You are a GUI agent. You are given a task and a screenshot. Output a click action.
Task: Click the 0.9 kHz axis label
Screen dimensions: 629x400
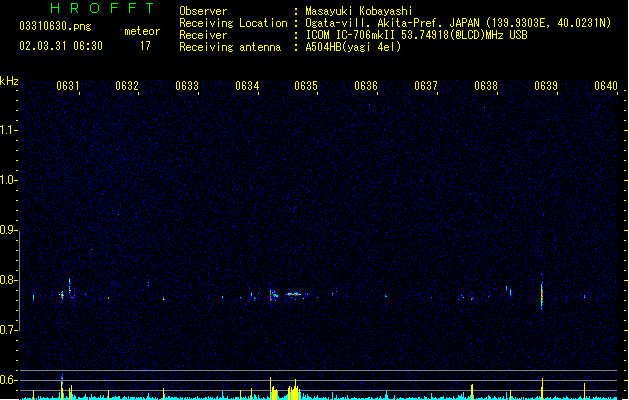pyautogui.click(x=8, y=230)
